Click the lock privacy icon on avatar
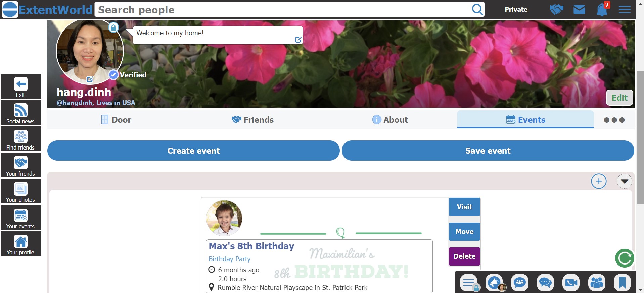This screenshot has width=644, height=293. pyautogui.click(x=113, y=27)
